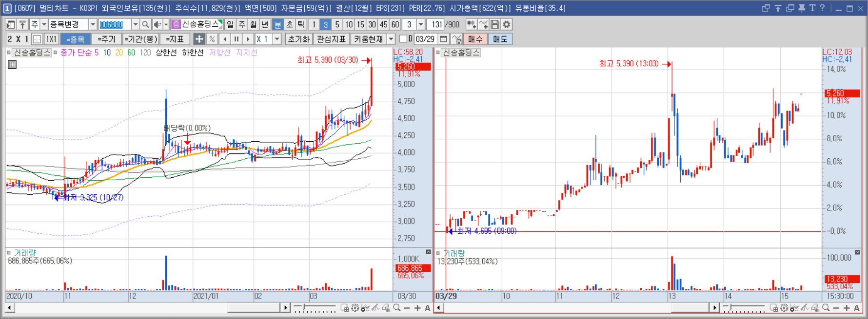
Task: Click the right chart horizontal scrollbar thumb
Action: point(690,308)
